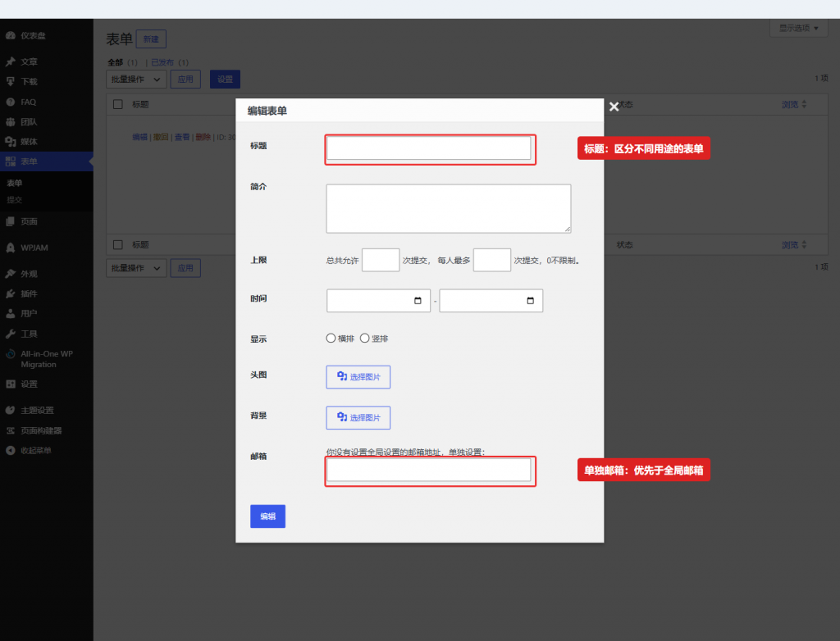840x641 pixels.
Task: Click the 团队 group icon in sidebar
Action: [x=10, y=121]
